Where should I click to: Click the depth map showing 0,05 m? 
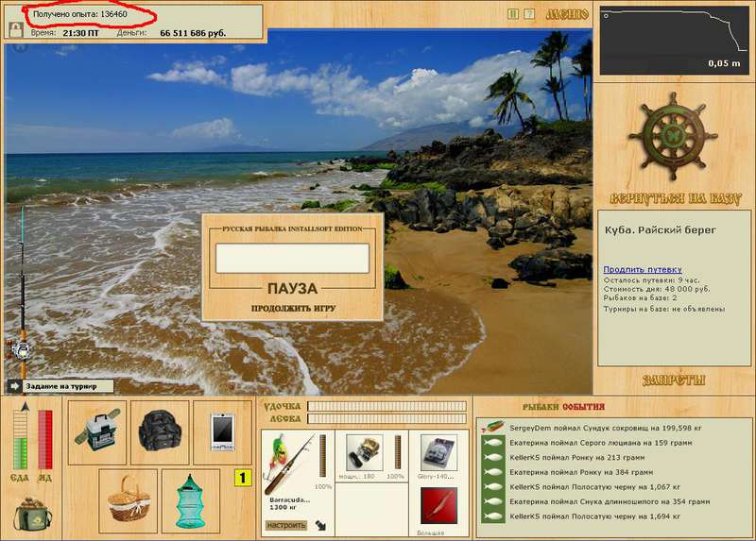pyautogui.click(x=674, y=41)
